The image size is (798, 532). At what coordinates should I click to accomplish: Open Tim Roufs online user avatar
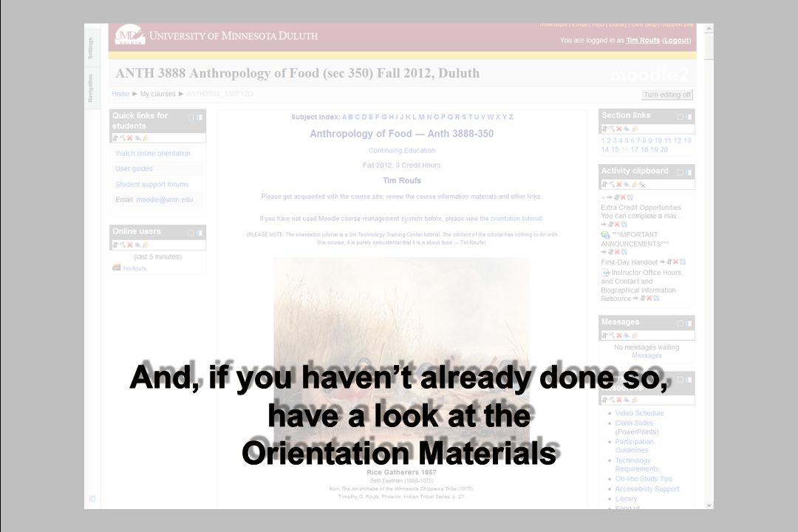[117, 267]
